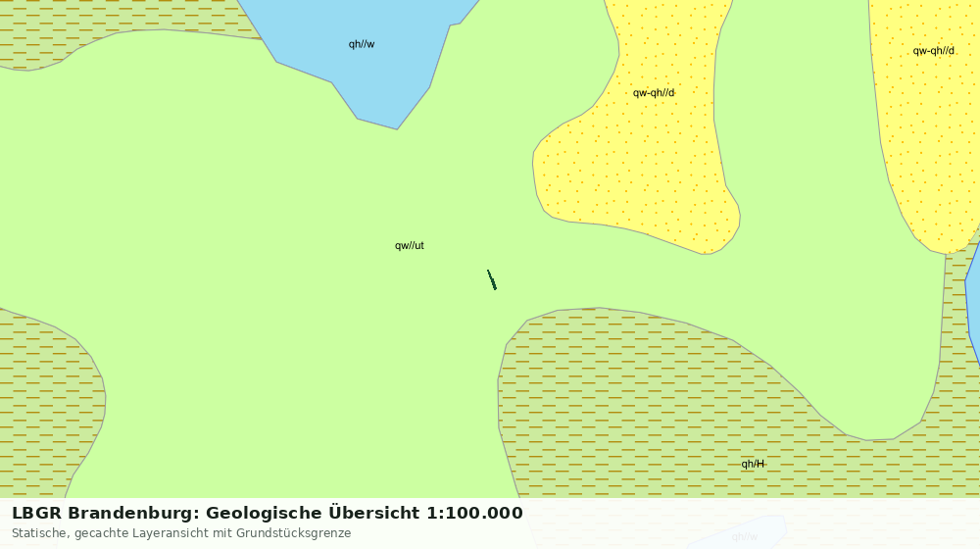This screenshot has width=980, height=549.
Task: Click the subtitle Statische, gecachte Layeransicht
Action: (x=181, y=533)
